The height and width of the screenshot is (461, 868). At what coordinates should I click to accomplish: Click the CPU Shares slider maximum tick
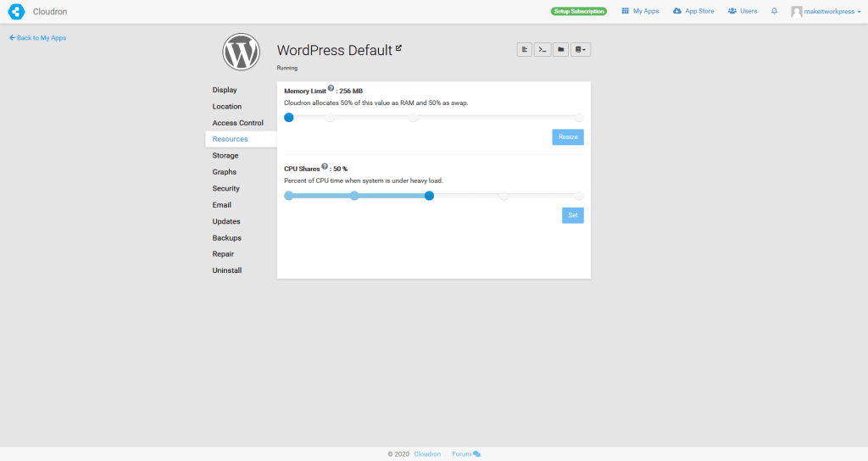(x=579, y=196)
